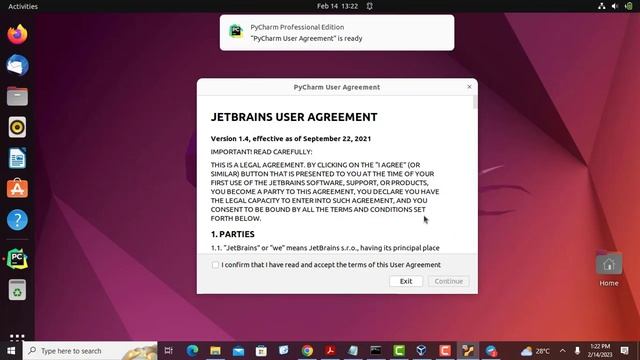Image resolution: width=640 pixels, height=360 pixels.
Task: Click the 'IMPORTANT! READ CAREFULLY:' text
Action: (261, 152)
